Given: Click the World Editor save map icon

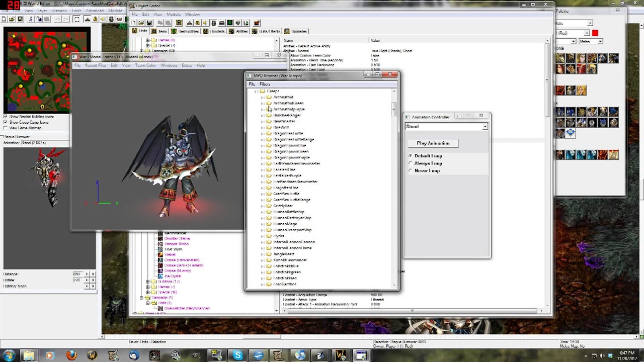Looking at the screenshot, I should click(x=20, y=19).
